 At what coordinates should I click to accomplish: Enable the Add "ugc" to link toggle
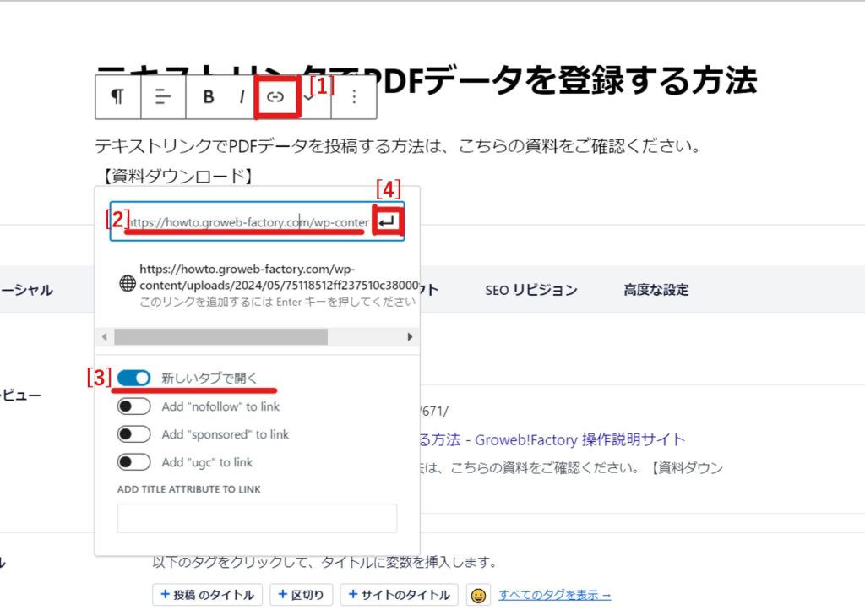click(x=134, y=462)
